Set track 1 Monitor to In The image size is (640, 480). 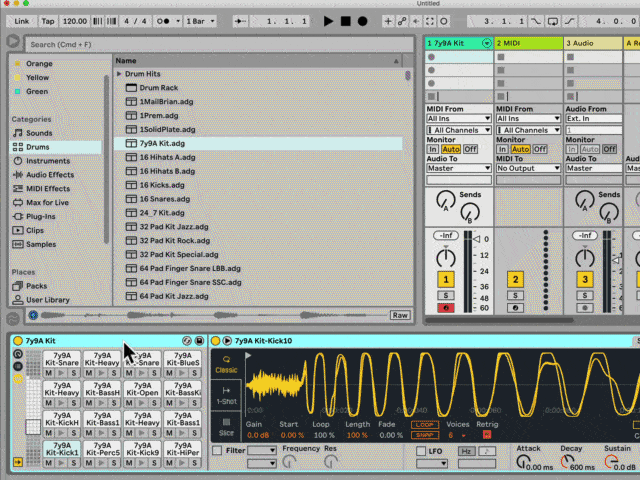(x=433, y=149)
